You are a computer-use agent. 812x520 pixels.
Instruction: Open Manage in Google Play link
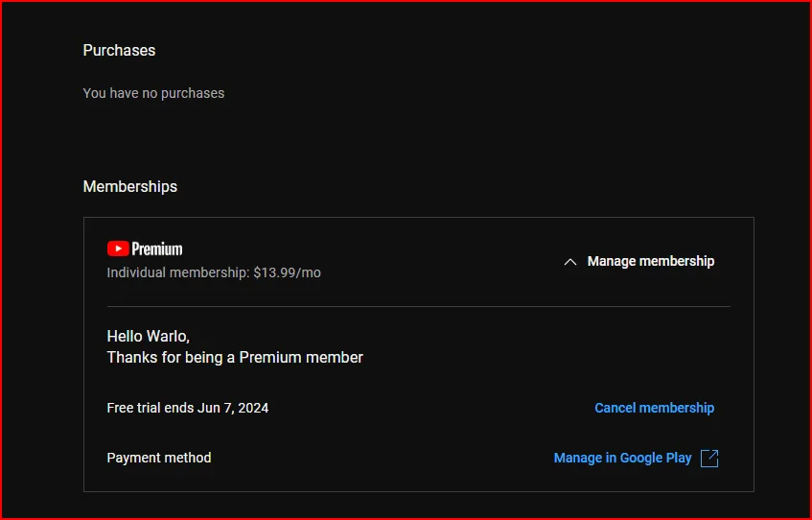622,459
